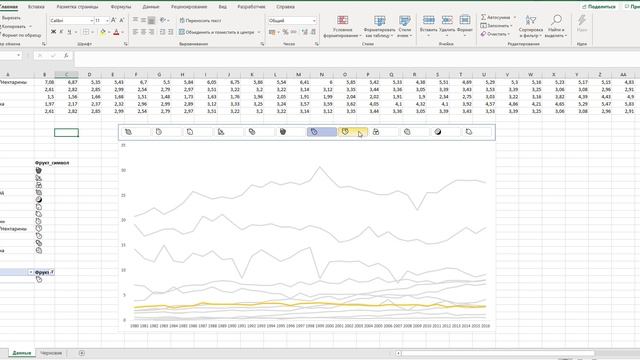Apply underline formatting (Ч)

(x=69, y=32)
